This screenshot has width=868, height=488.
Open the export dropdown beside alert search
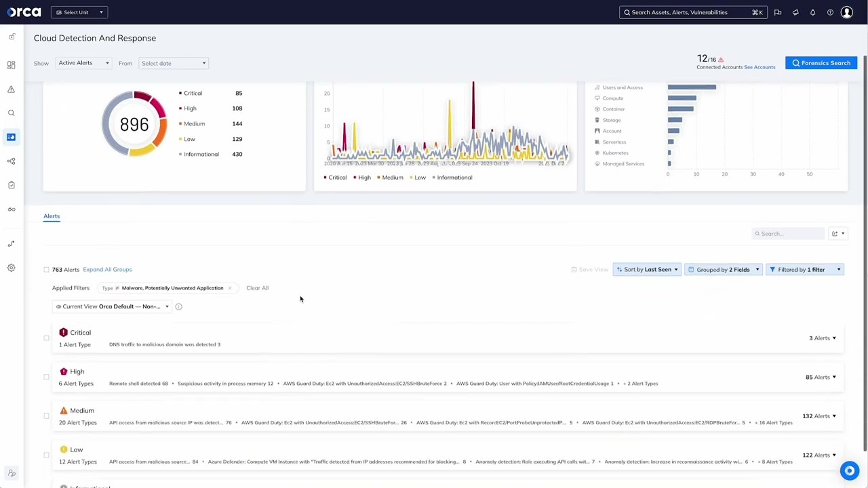838,234
